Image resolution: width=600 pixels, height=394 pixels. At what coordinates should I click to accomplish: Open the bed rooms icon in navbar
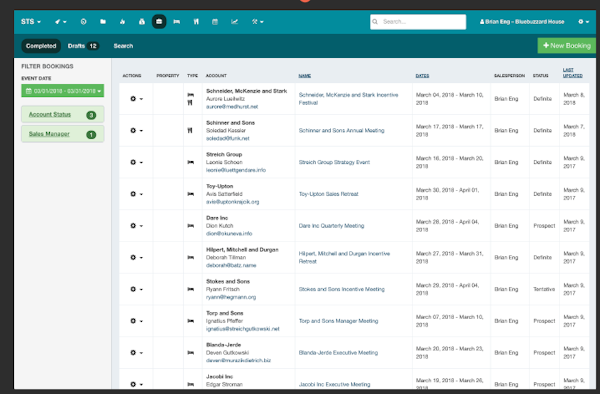(176, 22)
